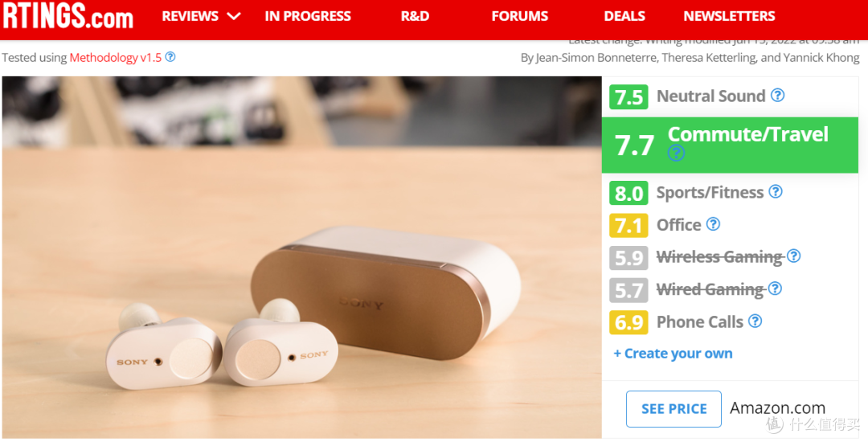
Task: Click the Sony earbuds product photo
Action: coord(301,257)
